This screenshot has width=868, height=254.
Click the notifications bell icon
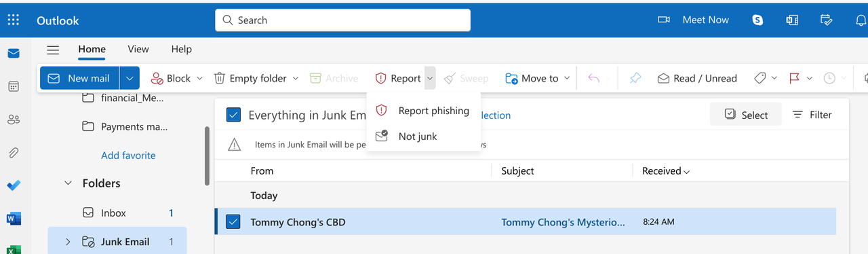(x=861, y=20)
